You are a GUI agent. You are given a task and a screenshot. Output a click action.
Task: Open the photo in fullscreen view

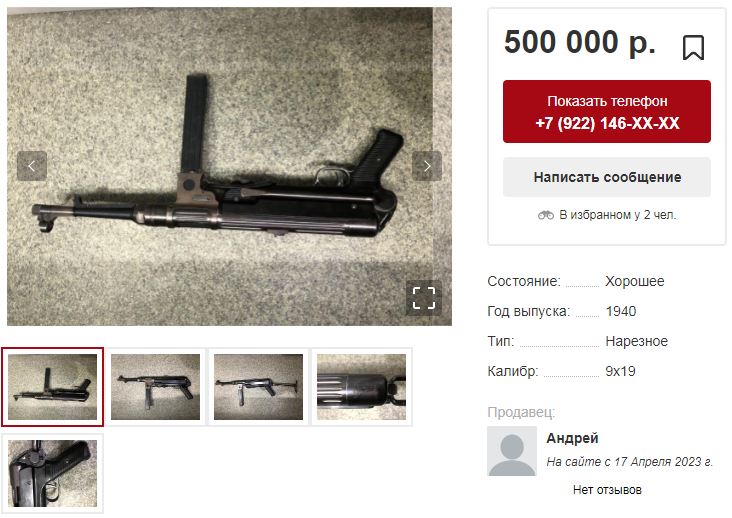(424, 298)
